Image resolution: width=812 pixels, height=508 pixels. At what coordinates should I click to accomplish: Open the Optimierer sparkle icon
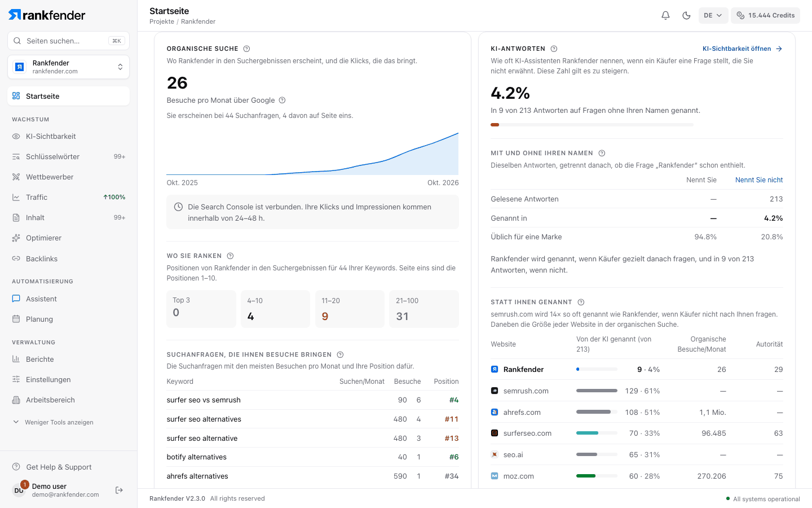coord(16,238)
